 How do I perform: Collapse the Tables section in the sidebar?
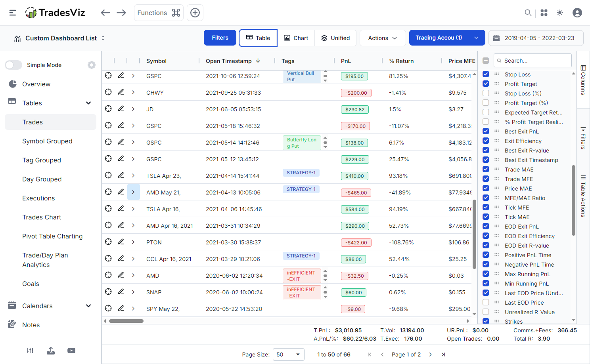(x=88, y=103)
